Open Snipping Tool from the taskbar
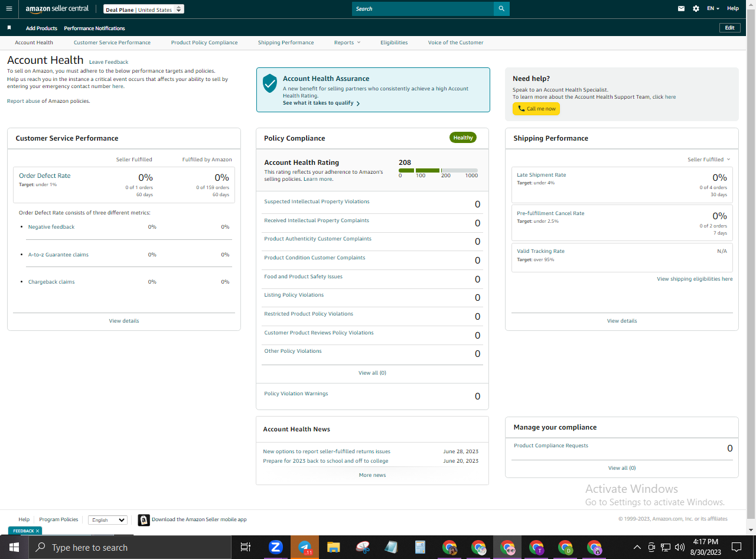The image size is (756, 559). [x=363, y=547]
